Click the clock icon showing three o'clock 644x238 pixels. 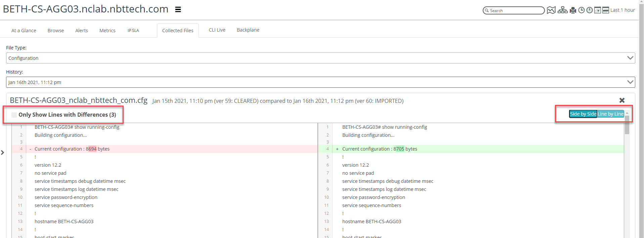tap(582, 10)
